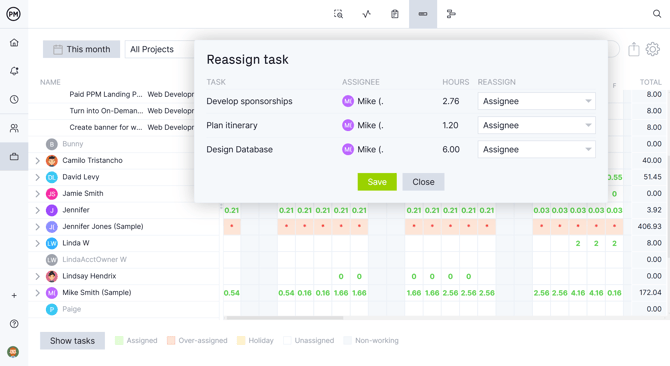Screen dimensions: 670x366
Task: Open Assignee dropdown for Develop sponsorships
Action: [x=537, y=101]
